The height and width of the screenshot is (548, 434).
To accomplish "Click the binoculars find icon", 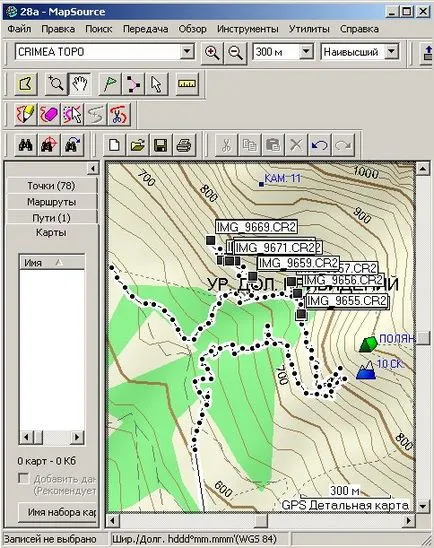I will point(26,145).
